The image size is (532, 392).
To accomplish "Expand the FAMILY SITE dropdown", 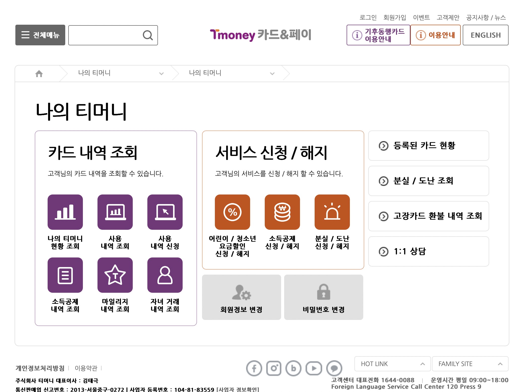I will (470, 364).
